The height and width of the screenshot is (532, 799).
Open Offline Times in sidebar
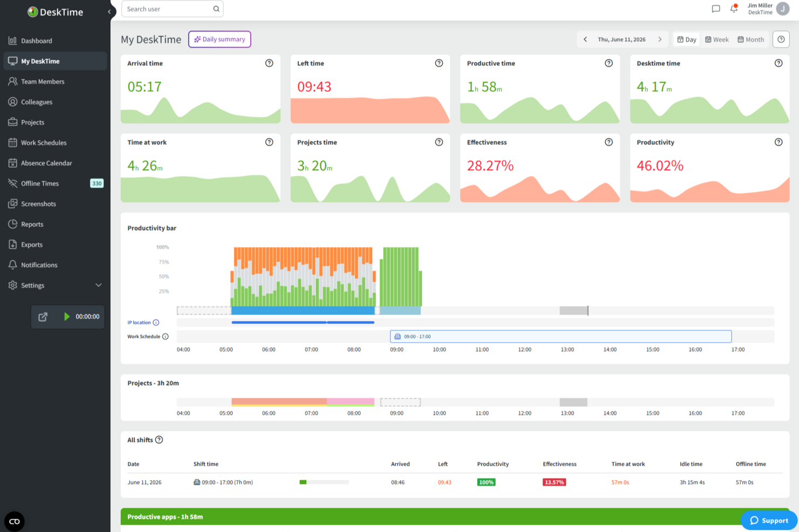(55, 183)
